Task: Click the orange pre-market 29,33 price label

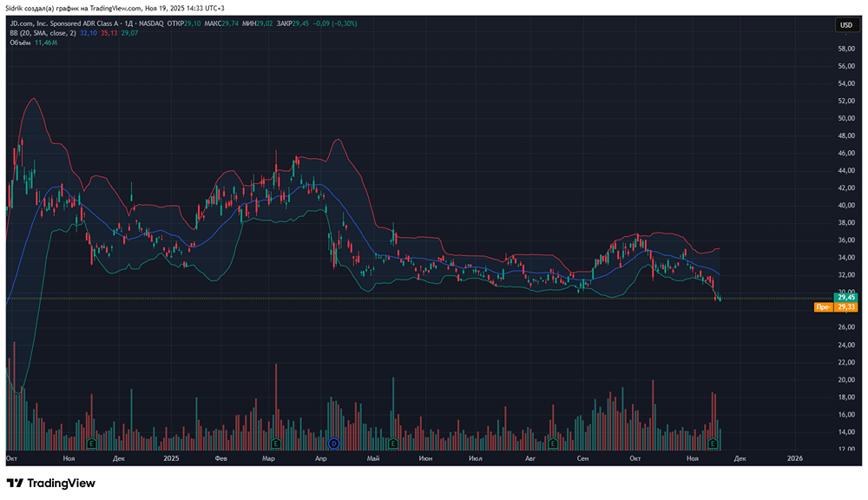Action: coord(845,306)
